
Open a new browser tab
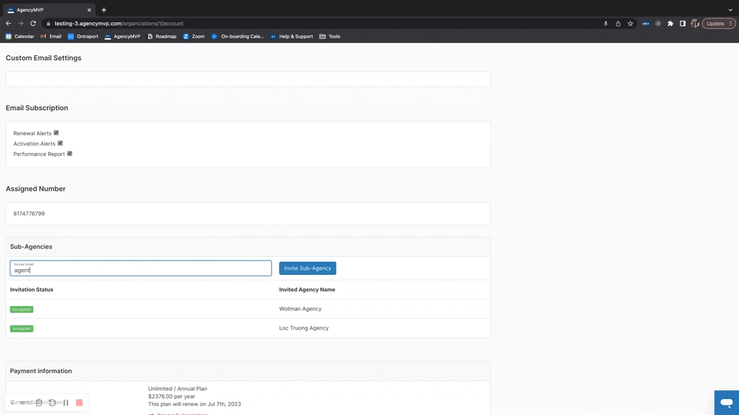(x=104, y=10)
